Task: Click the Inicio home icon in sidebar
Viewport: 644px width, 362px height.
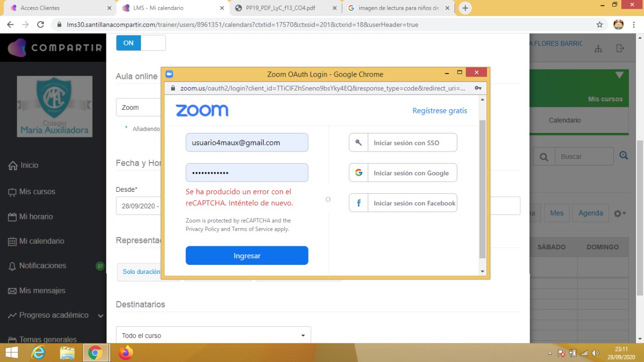Action: pos(13,166)
